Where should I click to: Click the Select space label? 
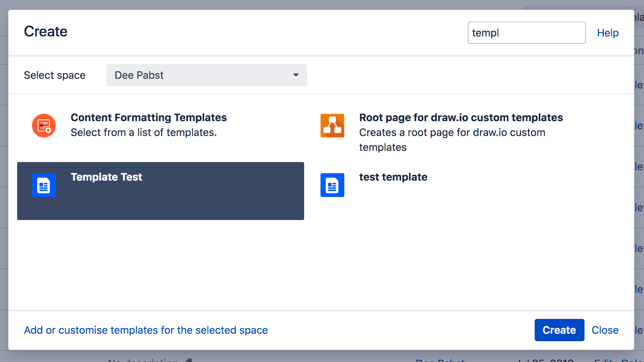[55, 75]
